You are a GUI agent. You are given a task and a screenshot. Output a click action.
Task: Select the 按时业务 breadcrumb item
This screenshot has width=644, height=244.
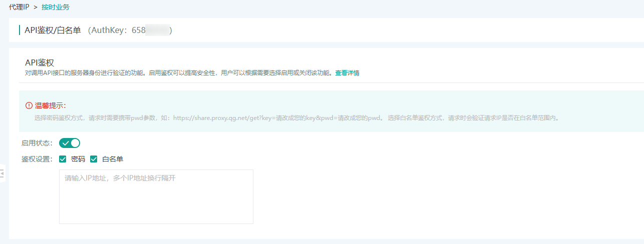pos(55,7)
